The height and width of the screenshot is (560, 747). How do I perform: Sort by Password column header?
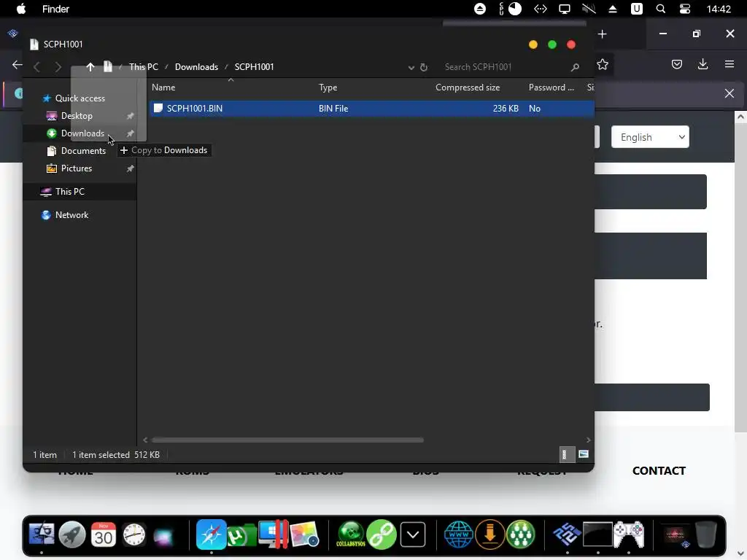pos(551,87)
